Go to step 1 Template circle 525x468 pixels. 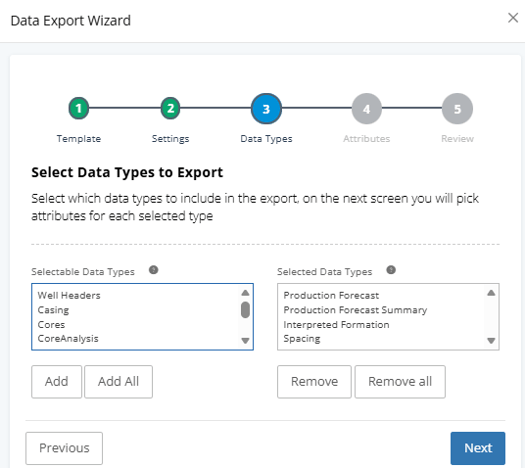coord(79,108)
